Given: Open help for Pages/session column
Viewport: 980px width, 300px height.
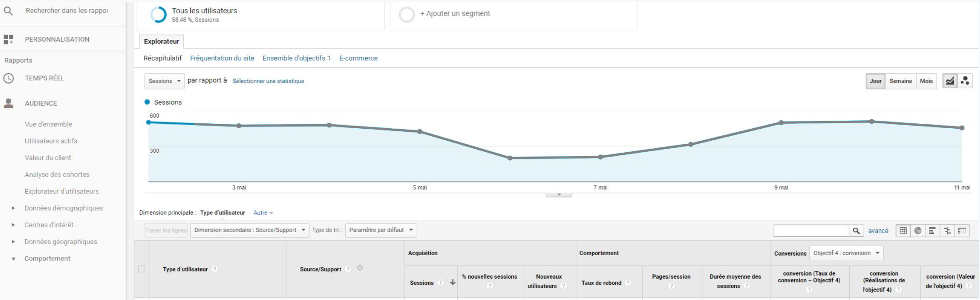Looking at the screenshot, I should (x=671, y=286).
